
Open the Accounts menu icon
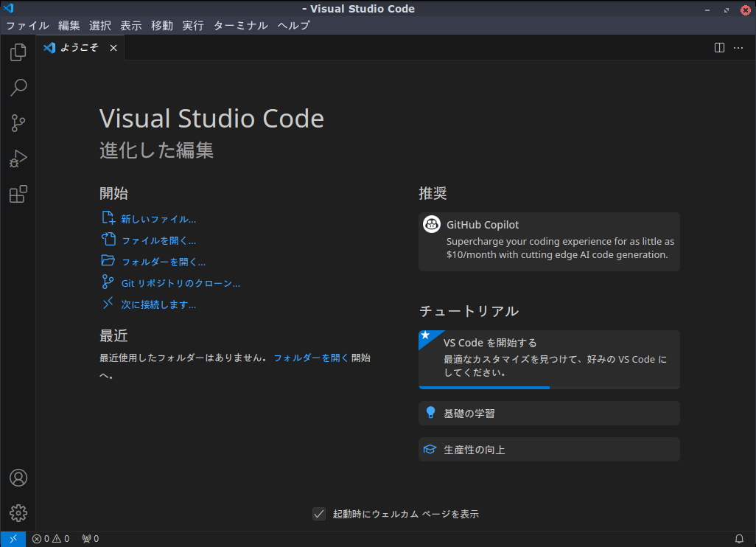[x=18, y=478]
